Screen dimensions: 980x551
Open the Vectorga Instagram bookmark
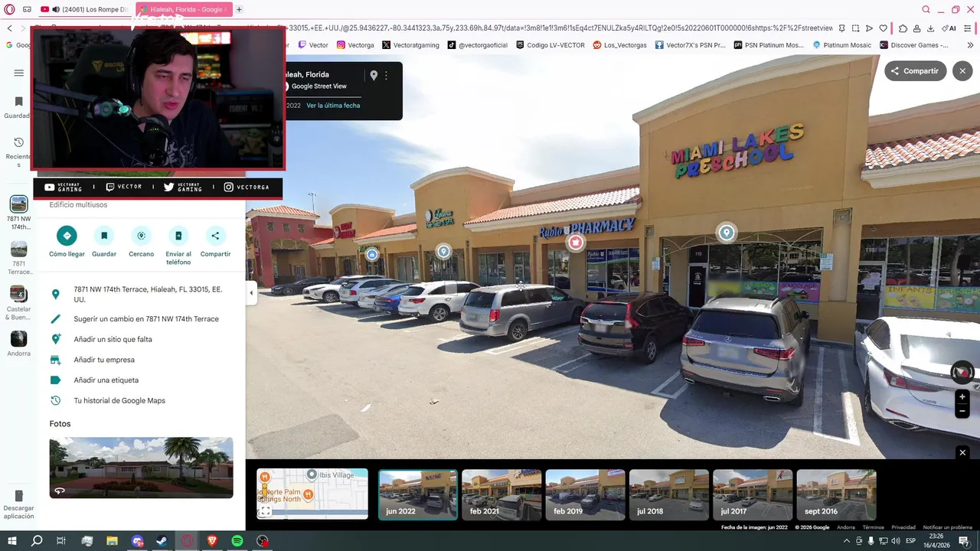tap(355, 45)
